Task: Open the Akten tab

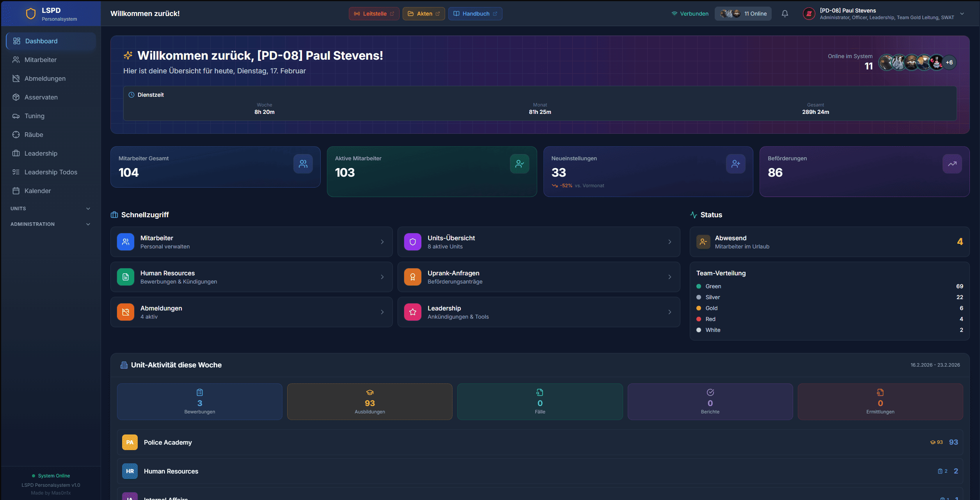Action: 423,14
